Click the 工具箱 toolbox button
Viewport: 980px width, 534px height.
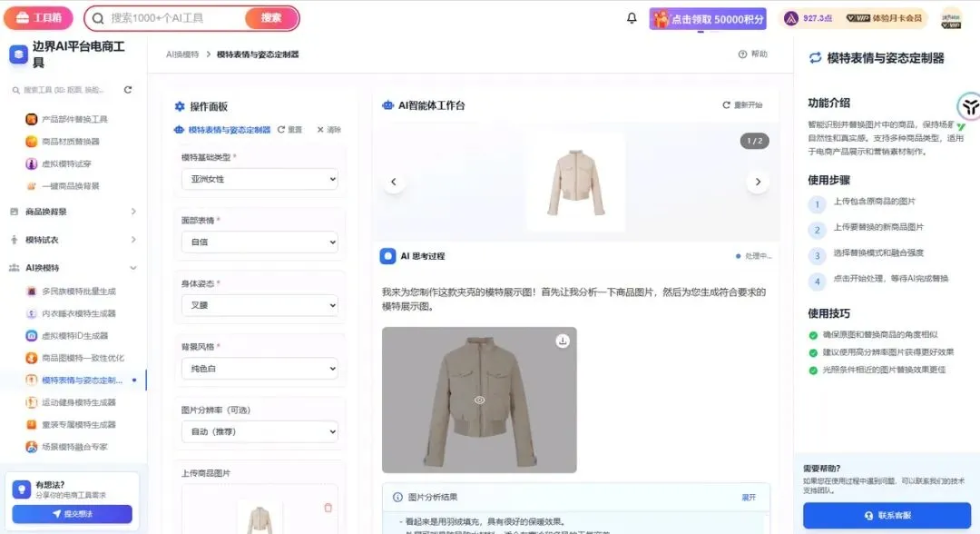(38, 17)
